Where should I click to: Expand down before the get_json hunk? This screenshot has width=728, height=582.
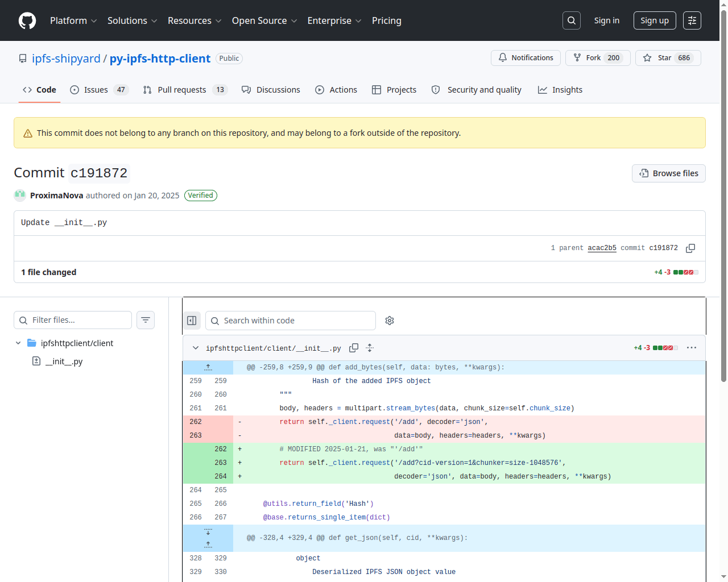[x=208, y=532]
